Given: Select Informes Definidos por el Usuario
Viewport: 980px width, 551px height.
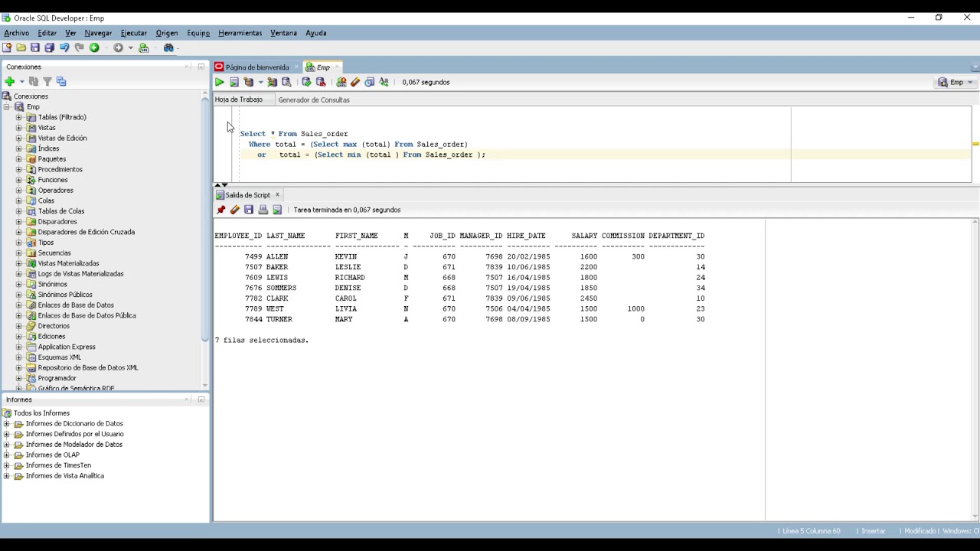Looking at the screenshot, I should [74, 434].
